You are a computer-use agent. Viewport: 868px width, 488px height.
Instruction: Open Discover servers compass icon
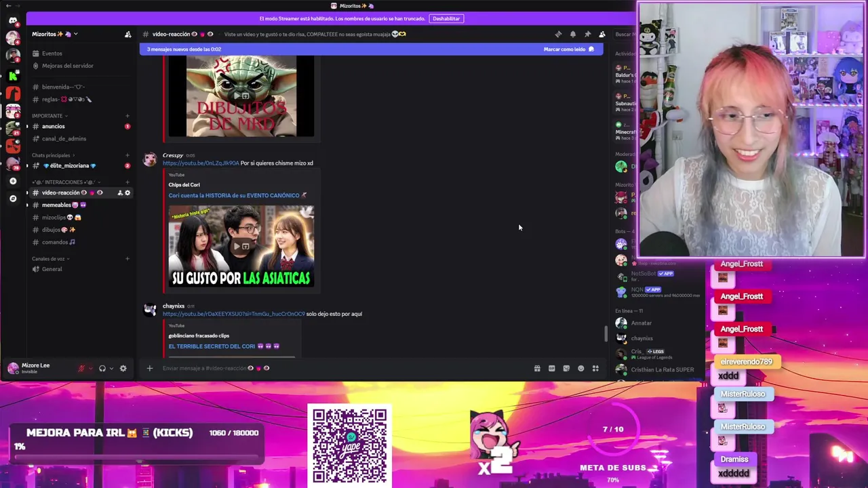[x=13, y=199]
